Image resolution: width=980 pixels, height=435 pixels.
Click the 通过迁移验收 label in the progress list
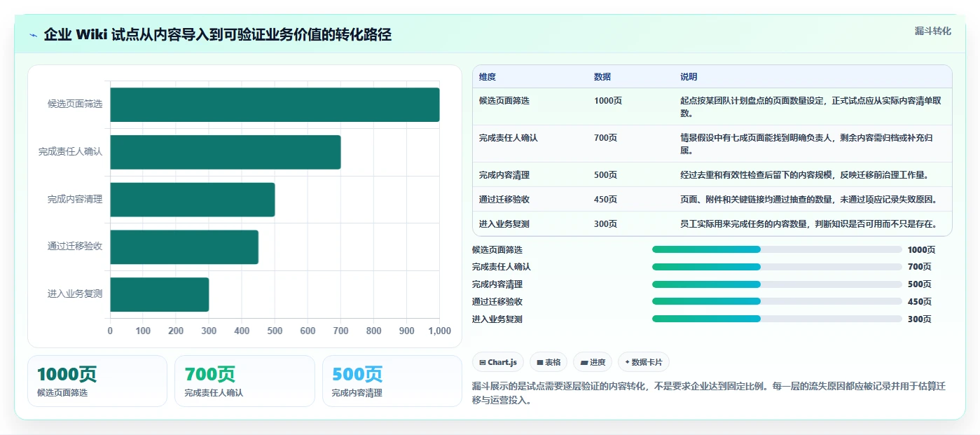click(497, 302)
